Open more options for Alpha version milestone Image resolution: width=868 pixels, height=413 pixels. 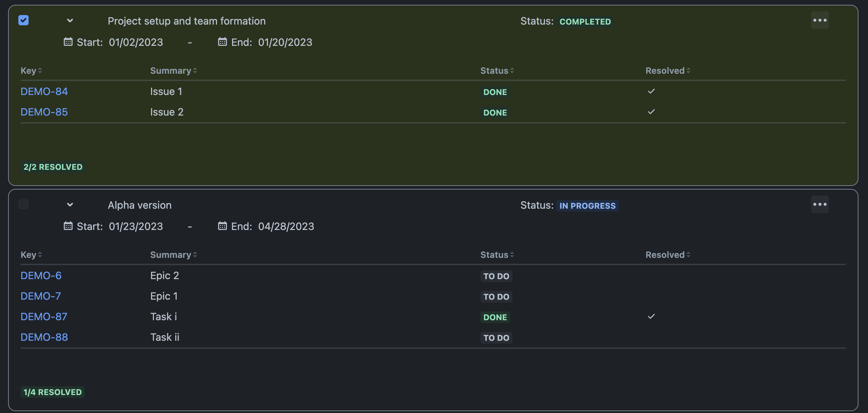pyautogui.click(x=820, y=205)
